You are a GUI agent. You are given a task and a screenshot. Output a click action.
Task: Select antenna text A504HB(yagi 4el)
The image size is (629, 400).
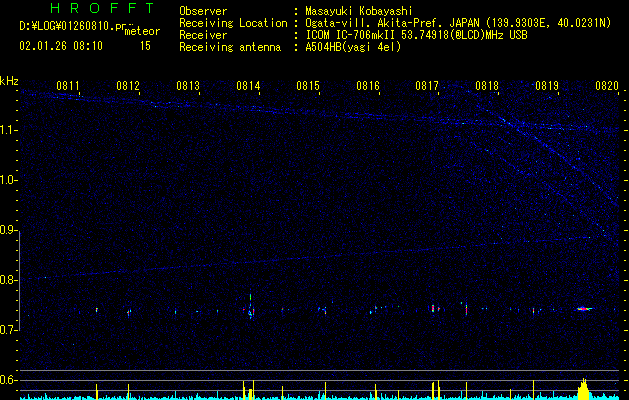(353, 47)
